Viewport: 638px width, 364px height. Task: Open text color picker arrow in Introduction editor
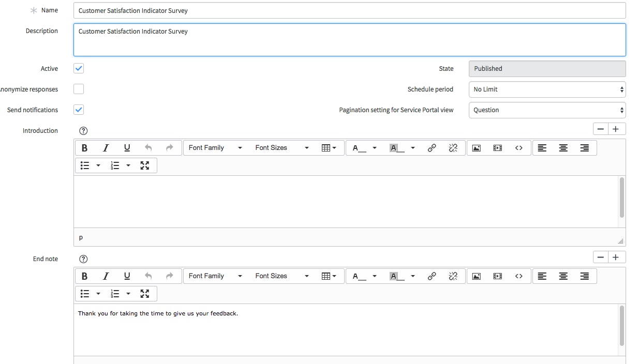pyautogui.click(x=375, y=148)
